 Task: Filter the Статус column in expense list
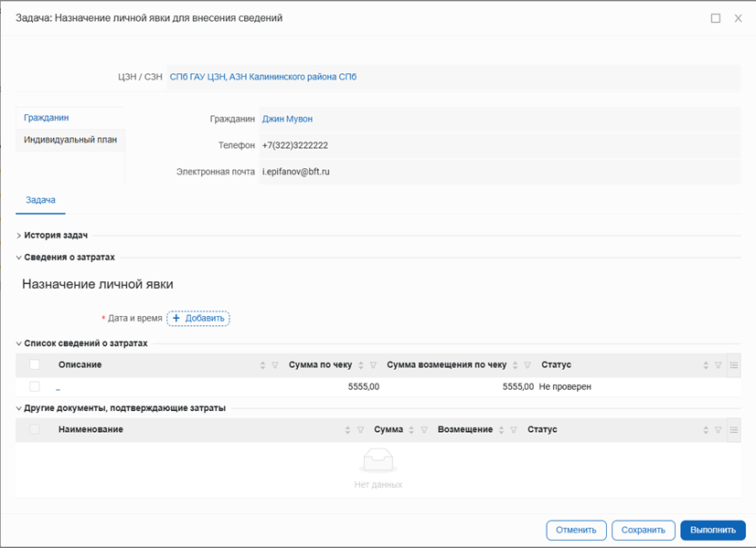[x=718, y=365]
